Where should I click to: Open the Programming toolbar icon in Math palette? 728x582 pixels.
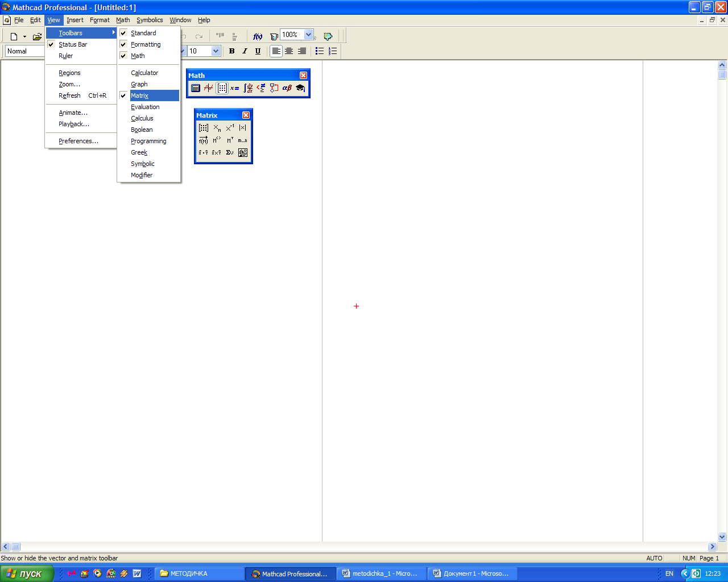pyautogui.click(x=274, y=88)
